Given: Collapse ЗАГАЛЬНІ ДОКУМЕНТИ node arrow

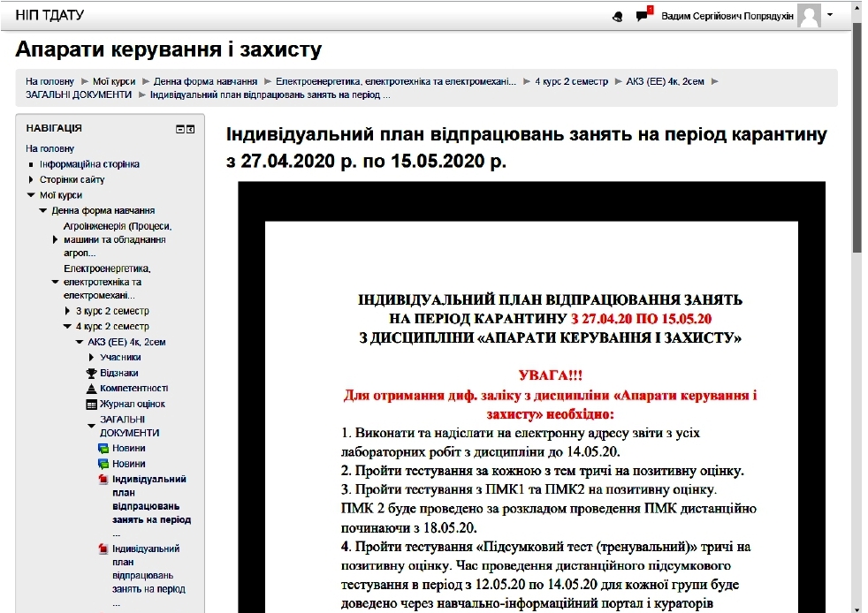Looking at the screenshot, I should pyautogui.click(x=92, y=426).
